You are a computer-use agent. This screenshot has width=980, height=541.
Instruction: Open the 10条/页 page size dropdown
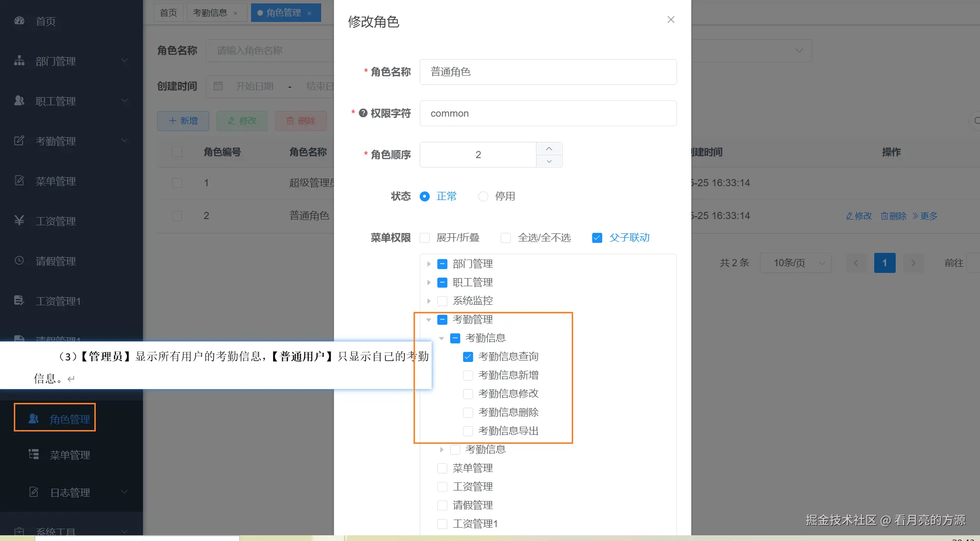click(795, 263)
